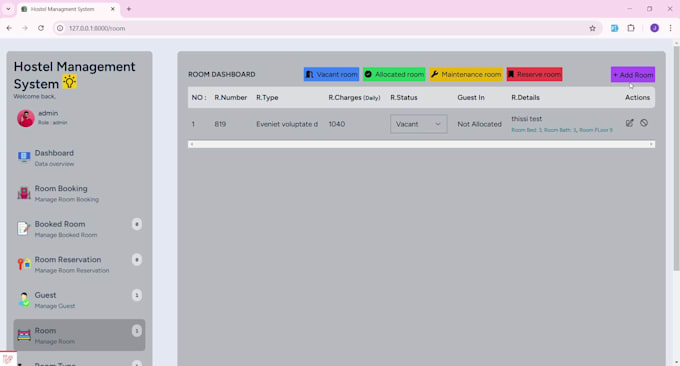Open Booked Room menu item
The height and width of the screenshot is (366, 680).
(79, 229)
